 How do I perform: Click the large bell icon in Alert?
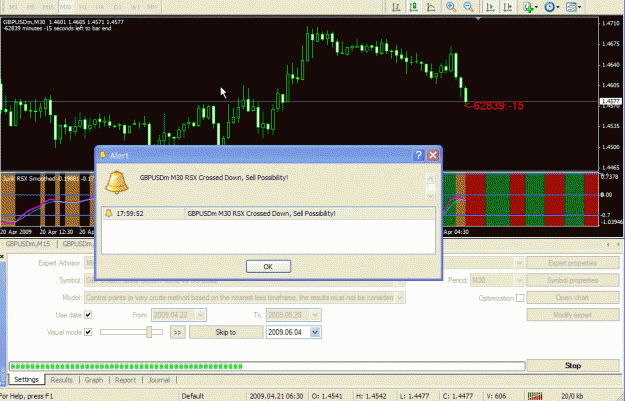[x=117, y=183]
